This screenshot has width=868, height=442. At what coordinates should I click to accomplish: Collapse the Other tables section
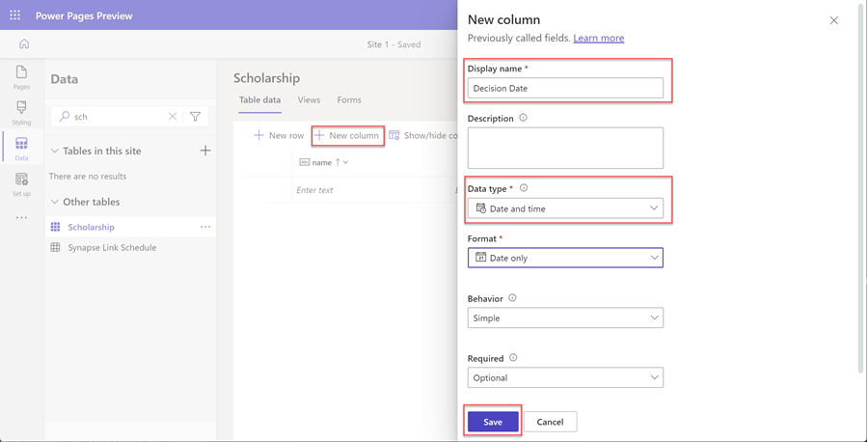[55, 202]
